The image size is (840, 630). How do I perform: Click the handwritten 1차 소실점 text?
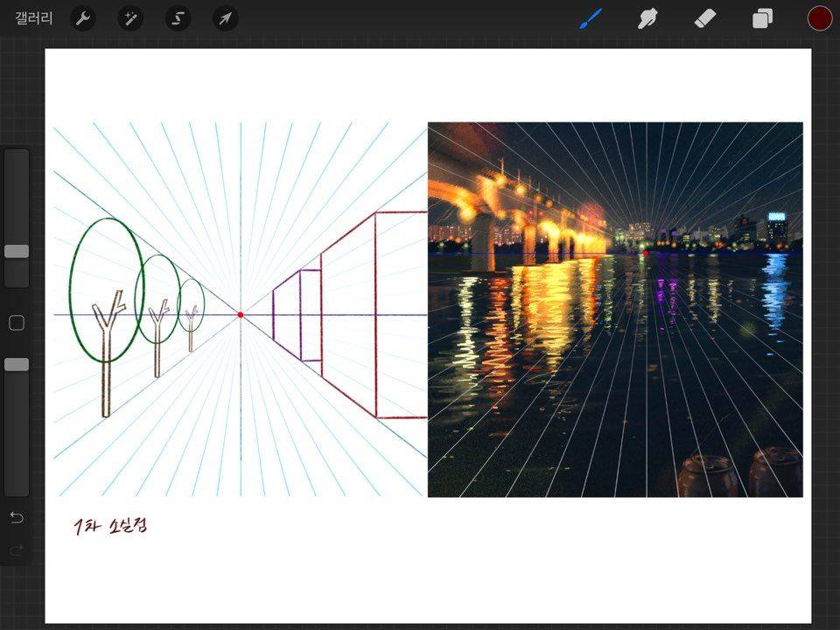[110, 526]
